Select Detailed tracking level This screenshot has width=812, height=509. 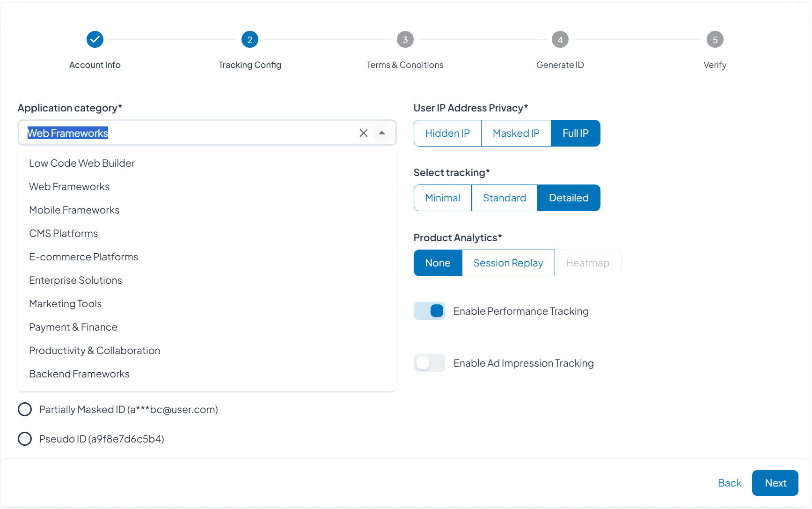click(569, 198)
